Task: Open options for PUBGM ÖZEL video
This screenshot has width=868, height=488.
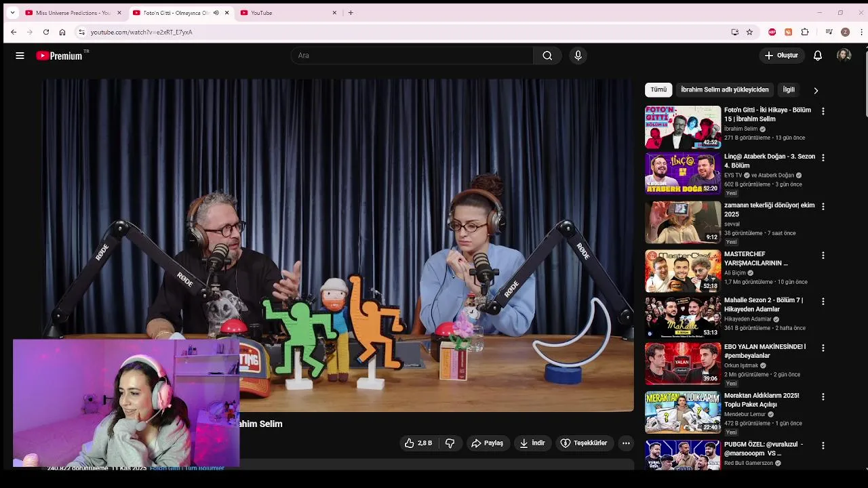Action: click(x=823, y=445)
